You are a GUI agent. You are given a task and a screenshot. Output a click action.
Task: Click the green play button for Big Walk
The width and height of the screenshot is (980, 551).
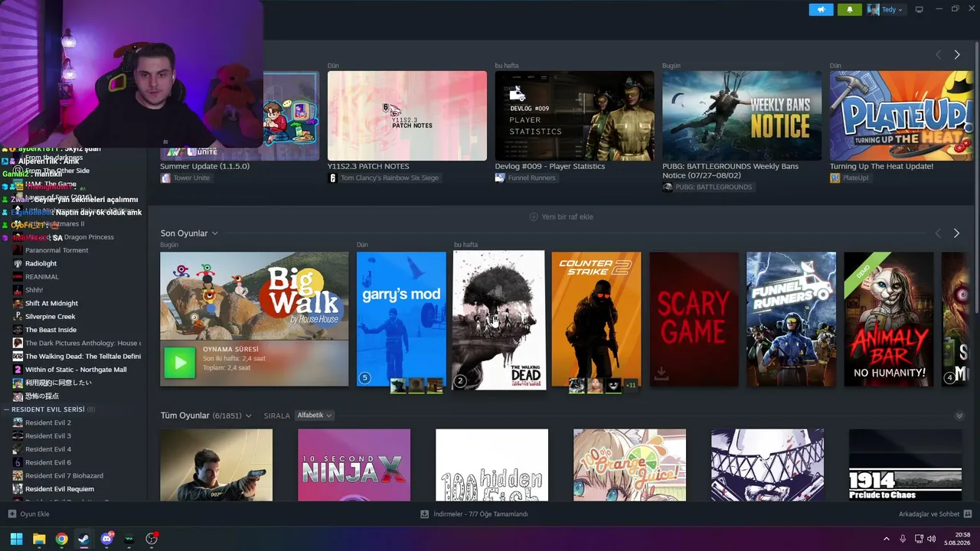point(179,362)
